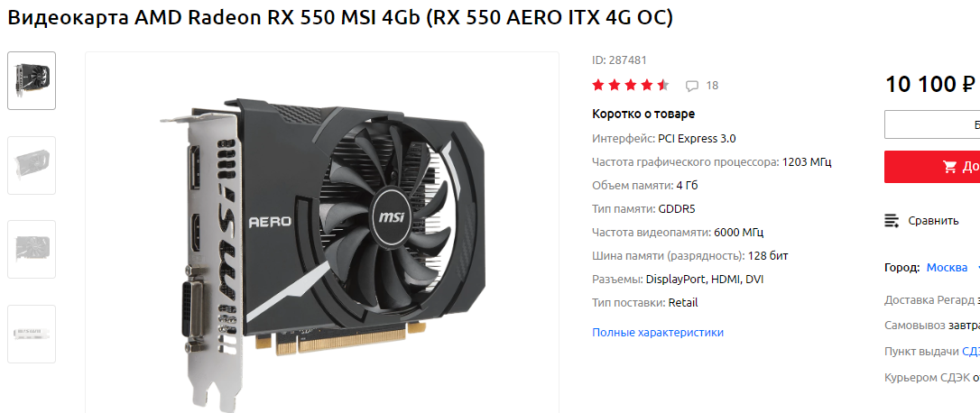Click the СДЭК pickup point link

[971, 351]
